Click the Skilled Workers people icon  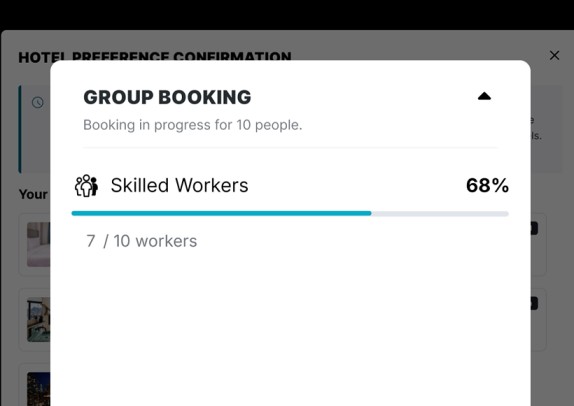point(86,186)
